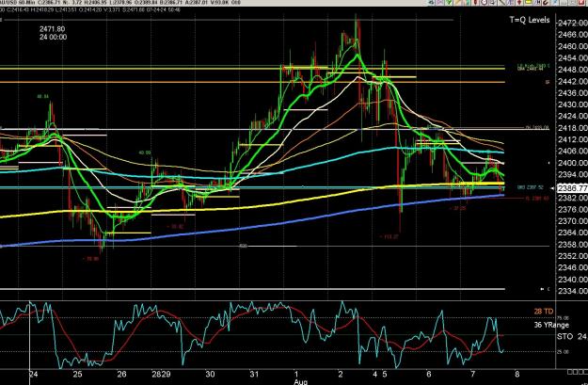Click date label 7 on time axis
This screenshot has height=385, width=588.
coord(473,374)
